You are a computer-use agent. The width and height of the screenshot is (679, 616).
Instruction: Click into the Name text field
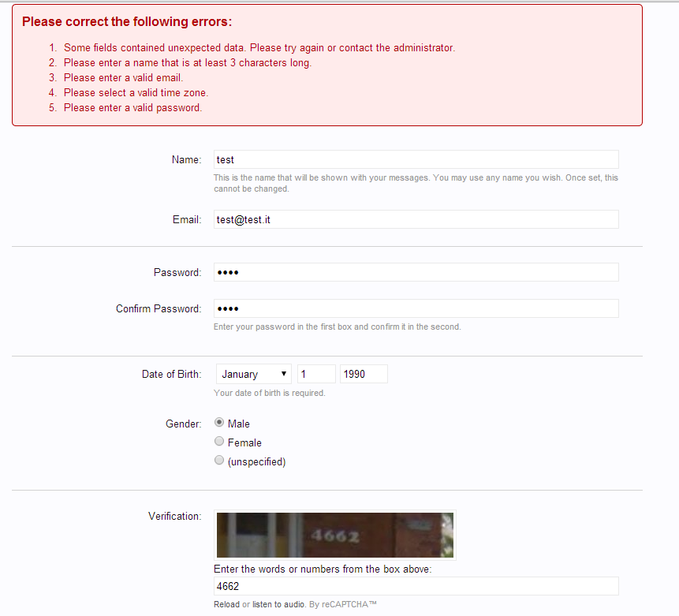(x=416, y=159)
